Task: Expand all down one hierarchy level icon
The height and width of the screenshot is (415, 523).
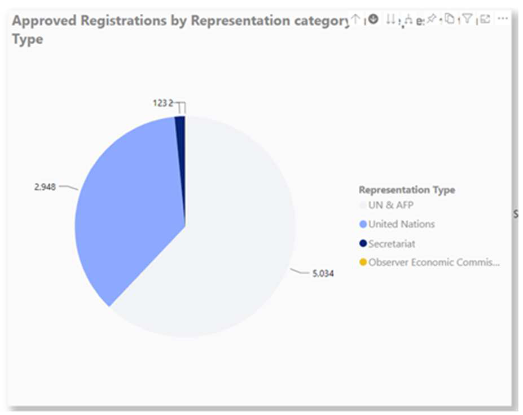Action: click(408, 20)
